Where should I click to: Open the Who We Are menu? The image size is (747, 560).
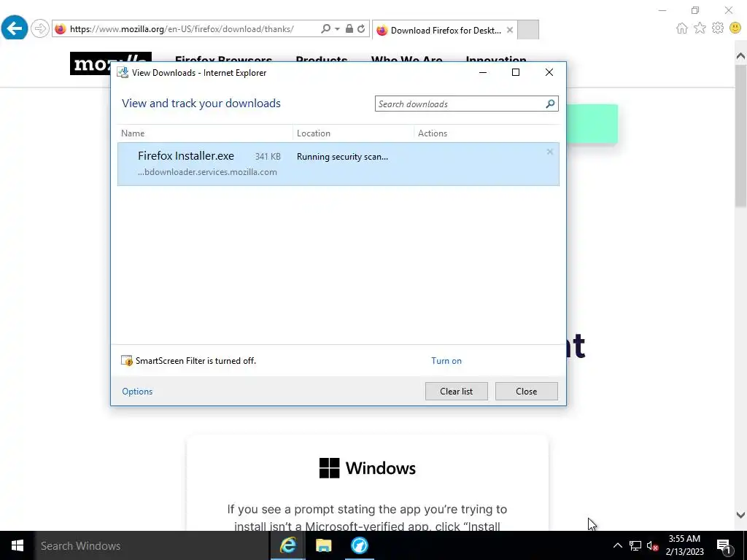(x=407, y=61)
